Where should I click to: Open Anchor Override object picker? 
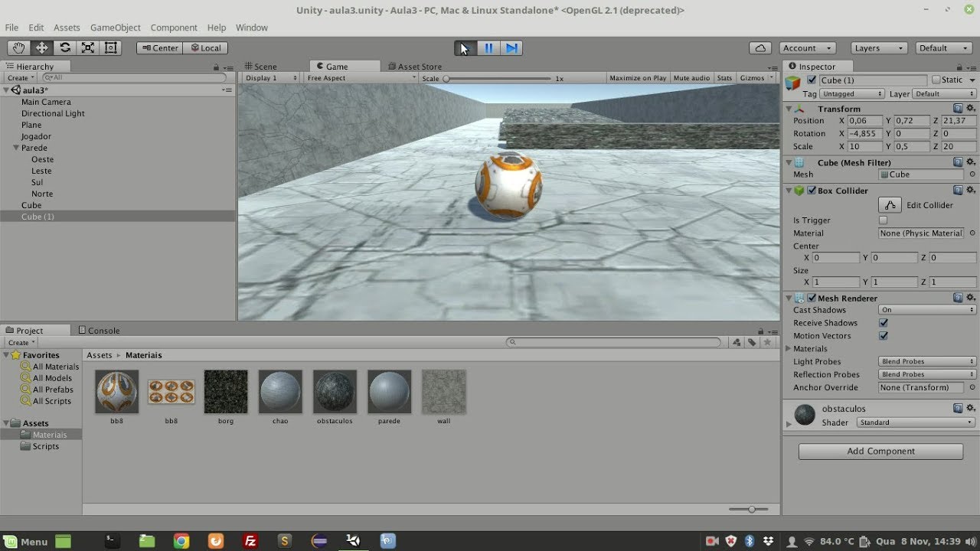(972, 388)
